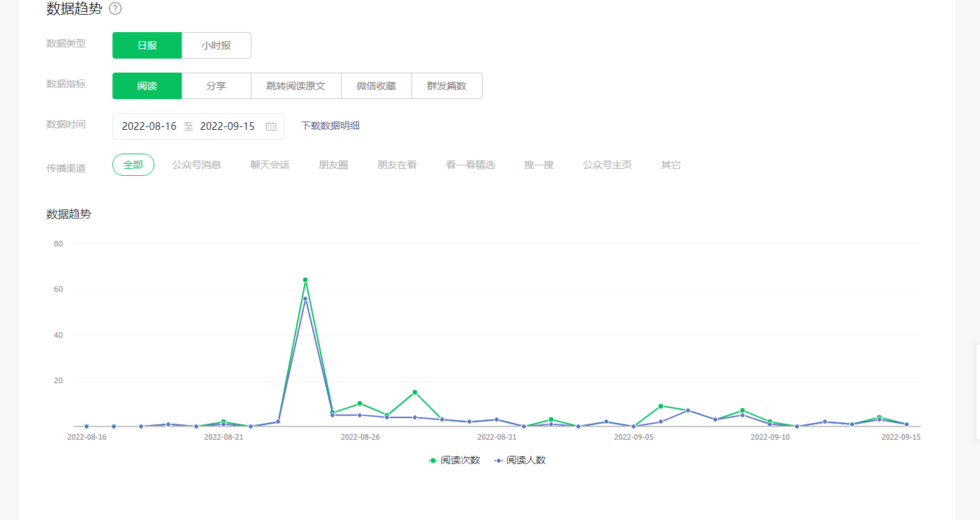The width and height of the screenshot is (980, 520).
Task: Toggle the 阅读次数 legend marker
Action: 433,461
